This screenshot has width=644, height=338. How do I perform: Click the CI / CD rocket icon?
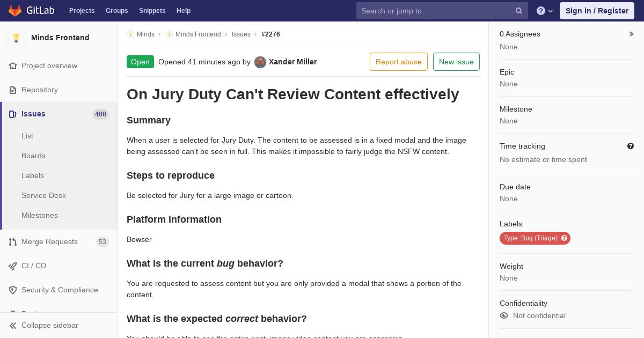13,266
